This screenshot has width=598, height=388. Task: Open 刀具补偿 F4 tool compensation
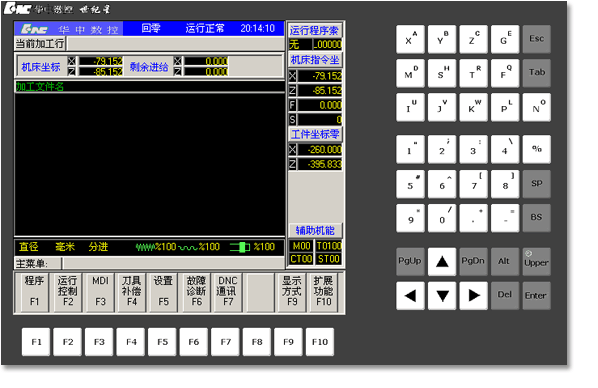coord(132,292)
